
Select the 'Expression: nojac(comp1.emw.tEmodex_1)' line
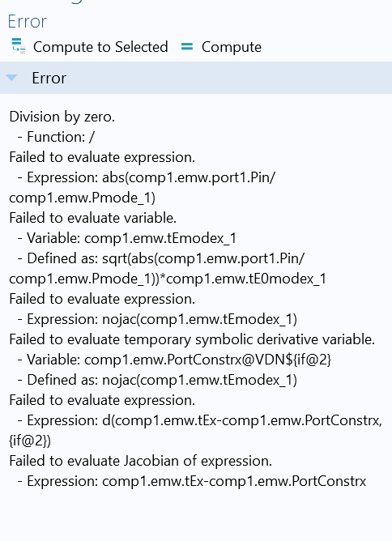157,319
